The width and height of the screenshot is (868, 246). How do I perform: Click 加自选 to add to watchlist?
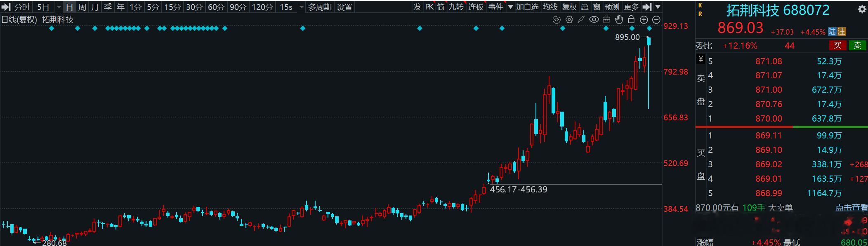click(x=527, y=7)
